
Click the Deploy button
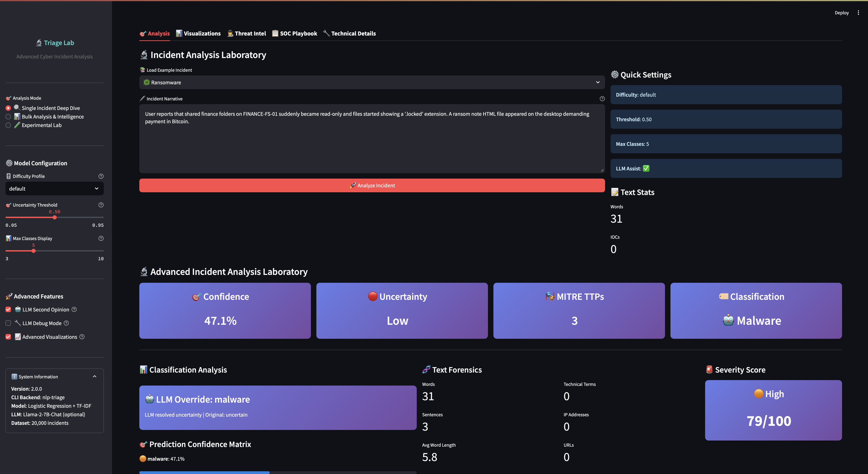(841, 12)
